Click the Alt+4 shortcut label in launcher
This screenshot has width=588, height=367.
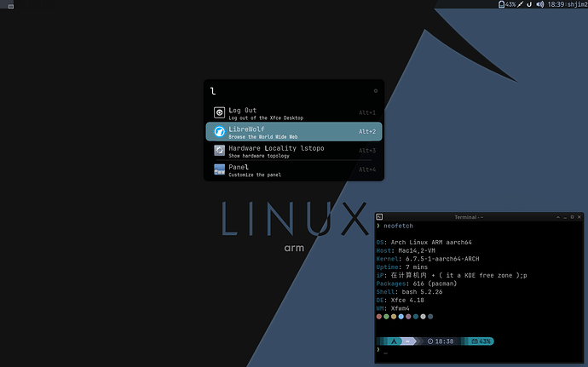click(367, 169)
